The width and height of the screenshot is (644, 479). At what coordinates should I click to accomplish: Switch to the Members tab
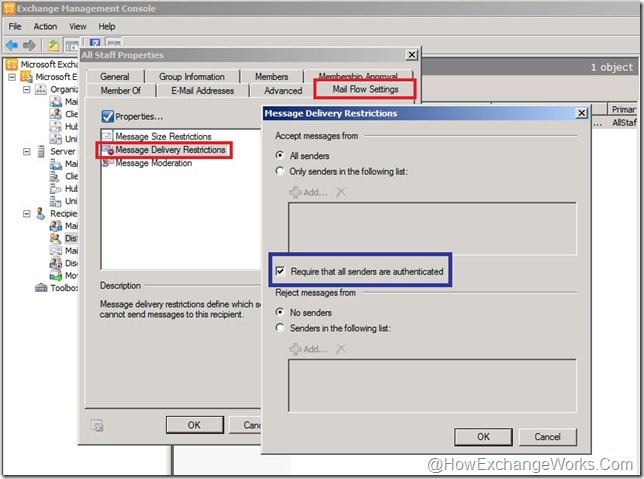pyautogui.click(x=271, y=76)
